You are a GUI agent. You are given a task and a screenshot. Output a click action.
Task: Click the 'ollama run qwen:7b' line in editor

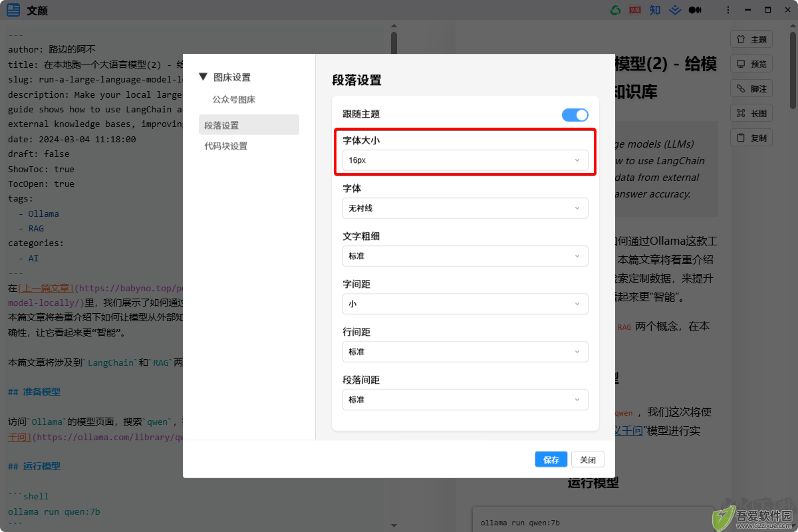[54, 511]
